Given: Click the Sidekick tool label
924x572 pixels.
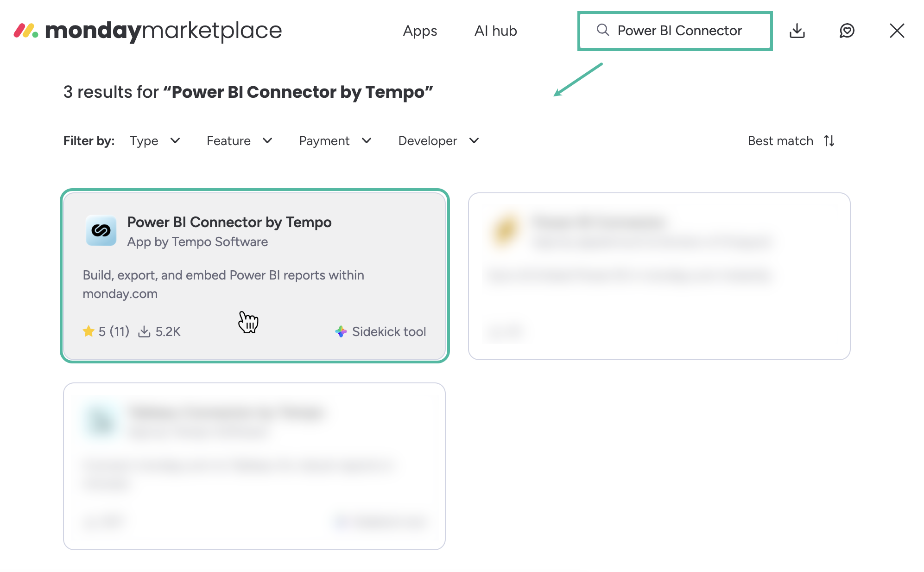Looking at the screenshot, I should tap(389, 331).
